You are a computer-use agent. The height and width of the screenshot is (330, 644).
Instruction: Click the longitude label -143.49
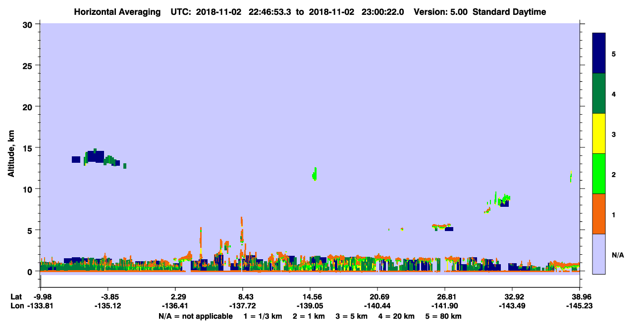512,306
